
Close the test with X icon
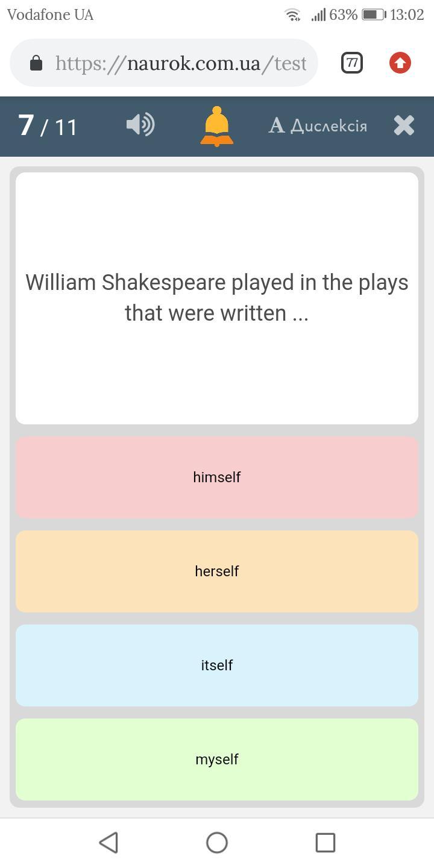point(404,125)
